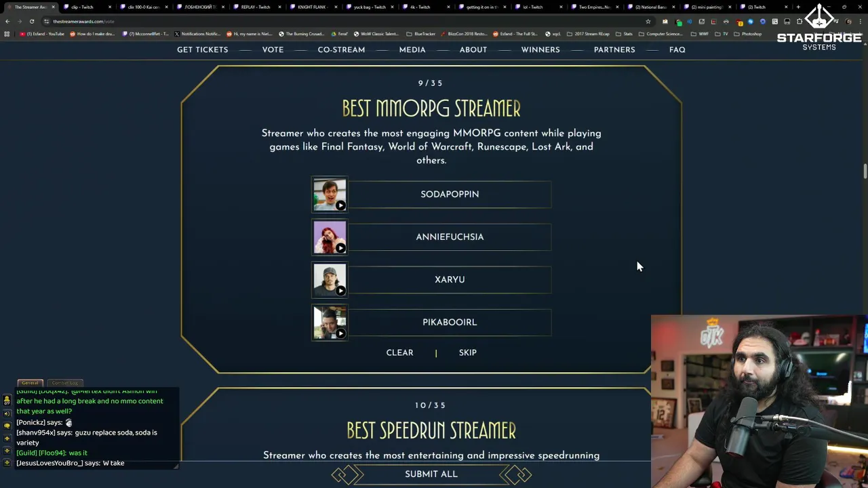The width and height of the screenshot is (868, 488).
Task: Bookmark this page with the star icon
Action: point(648,21)
